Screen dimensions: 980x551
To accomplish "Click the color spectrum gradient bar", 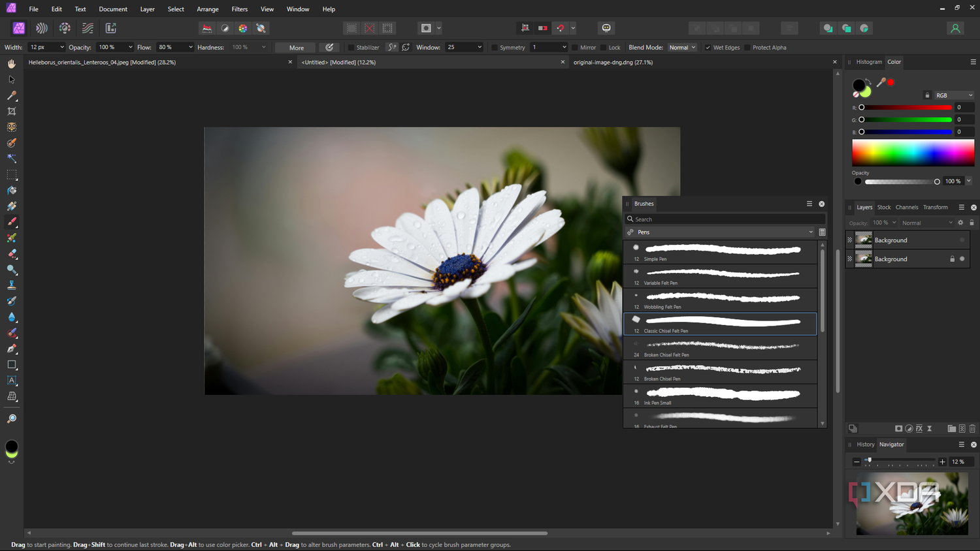I will tap(913, 153).
